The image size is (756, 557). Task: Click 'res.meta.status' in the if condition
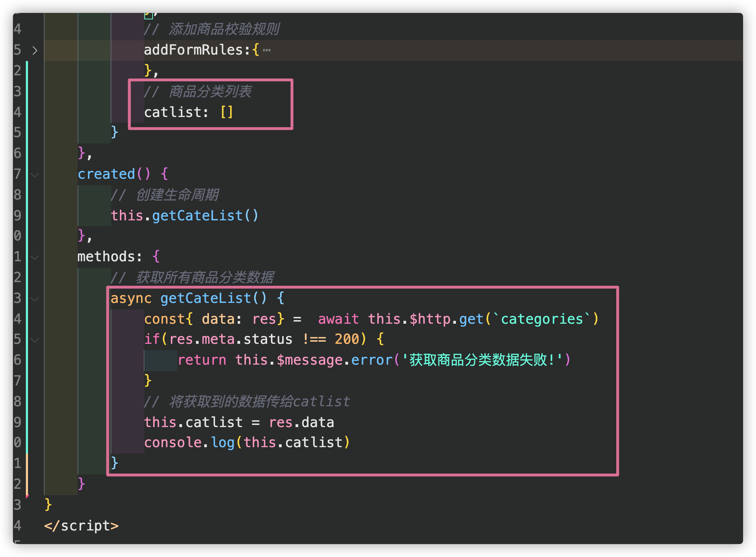pos(231,339)
